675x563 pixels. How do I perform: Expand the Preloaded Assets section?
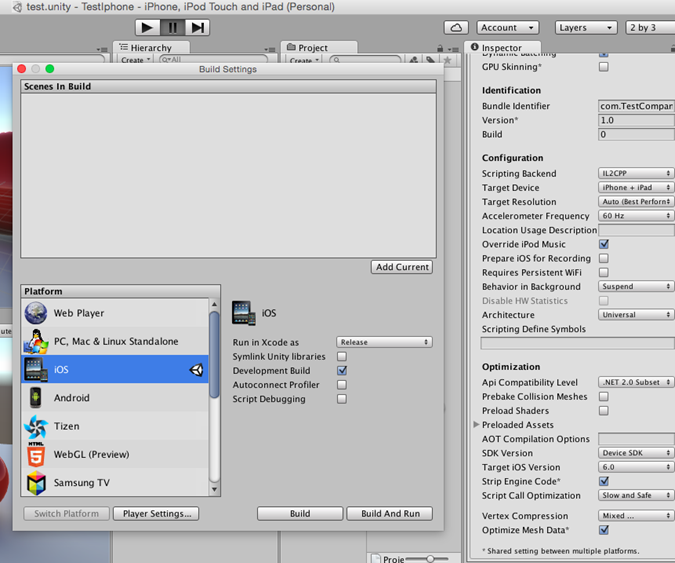tap(476, 425)
